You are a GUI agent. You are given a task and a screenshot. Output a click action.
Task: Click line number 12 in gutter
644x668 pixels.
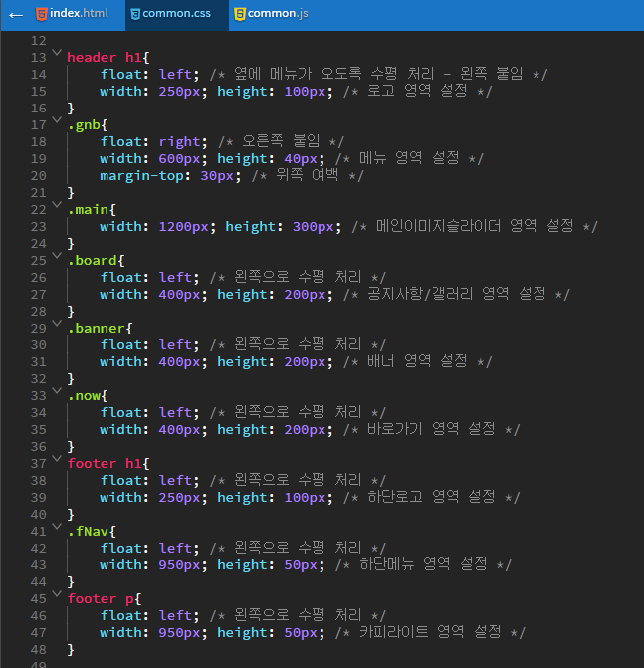point(39,41)
